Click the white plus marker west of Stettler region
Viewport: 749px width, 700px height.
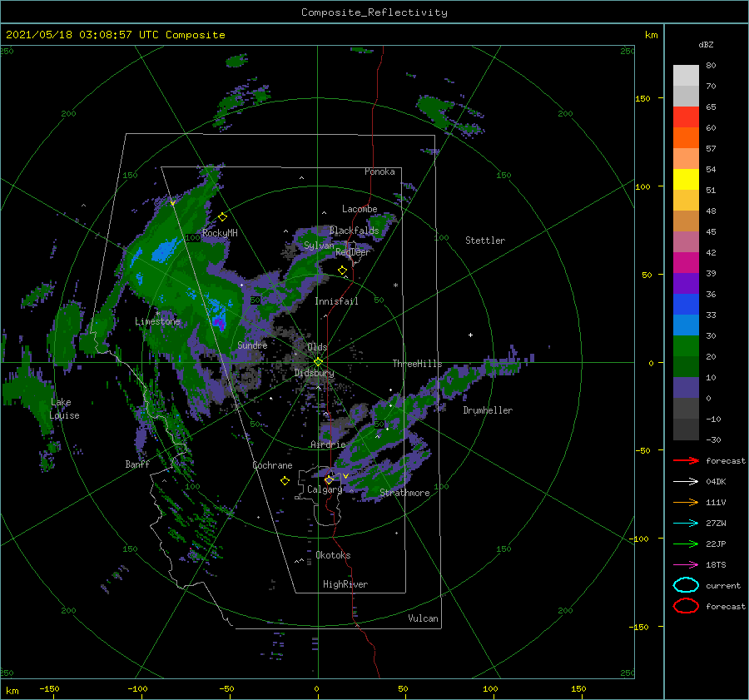[470, 335]
